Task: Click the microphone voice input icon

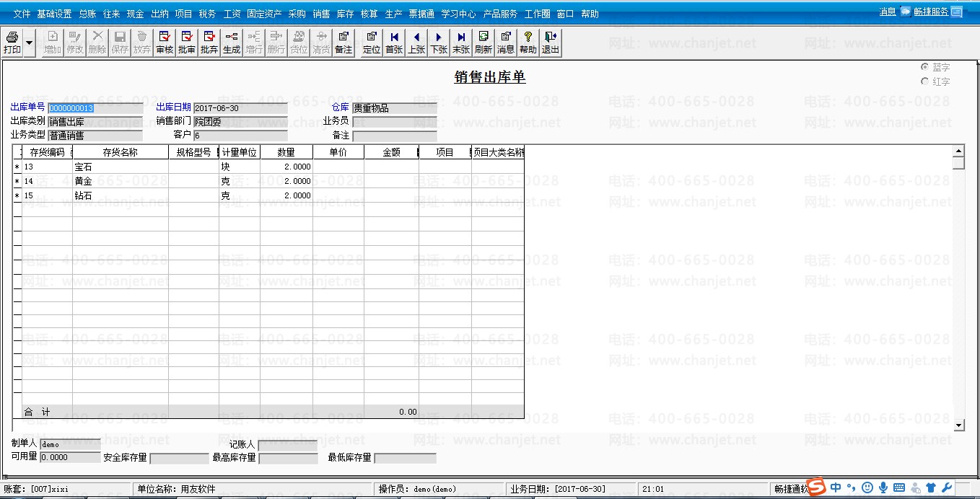Action: [x=883, y=488]
